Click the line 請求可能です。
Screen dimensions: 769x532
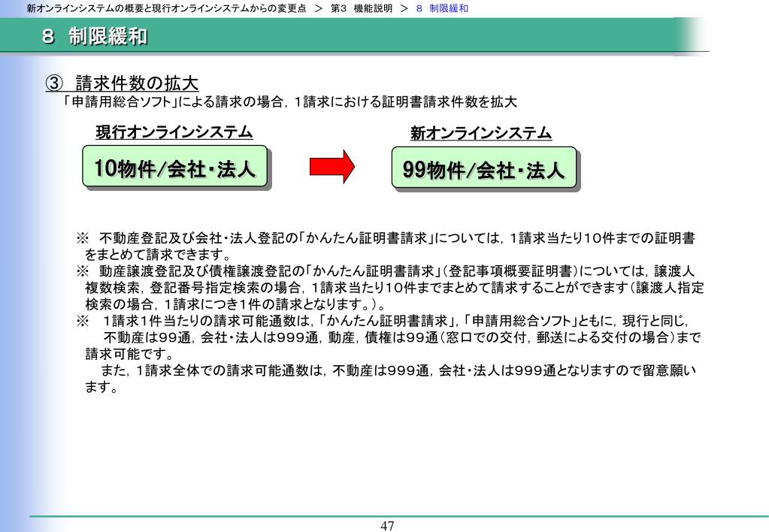coord(130,354)
